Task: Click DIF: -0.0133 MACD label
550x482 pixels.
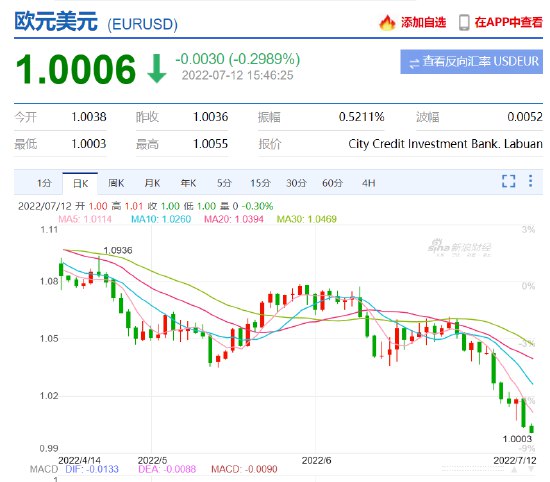Action: click(x=92, y=469)
